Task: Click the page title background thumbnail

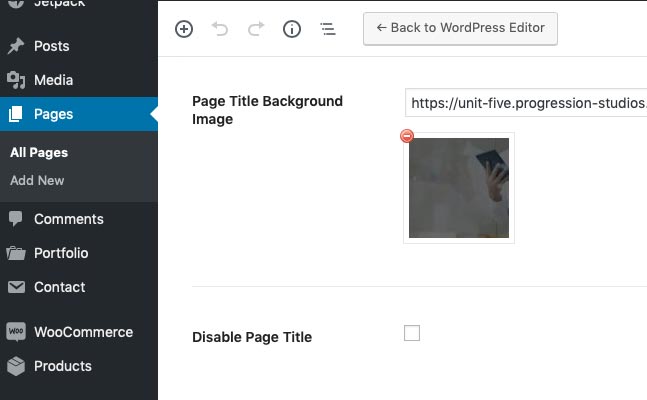Action: 459,188
